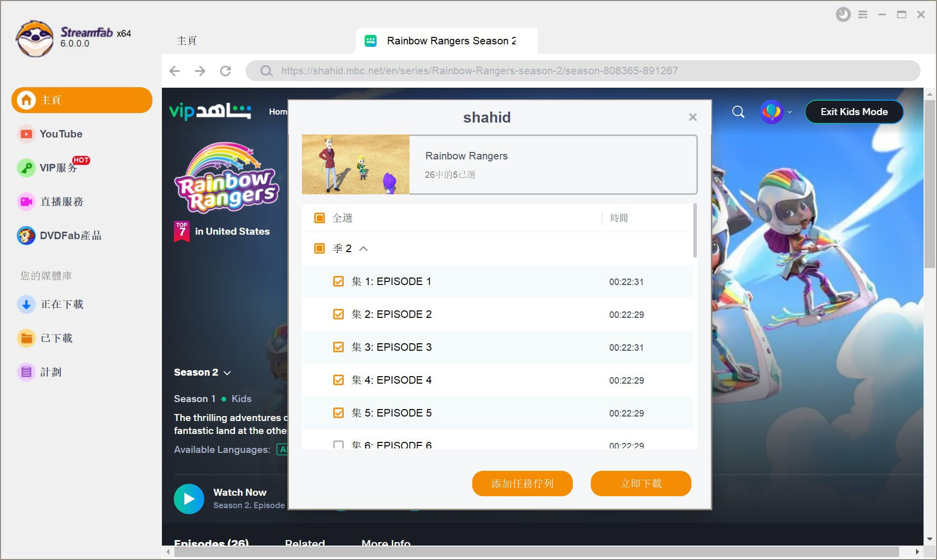Click the Season 1 link
The image size is (937, 560).
tap(195, 399)
